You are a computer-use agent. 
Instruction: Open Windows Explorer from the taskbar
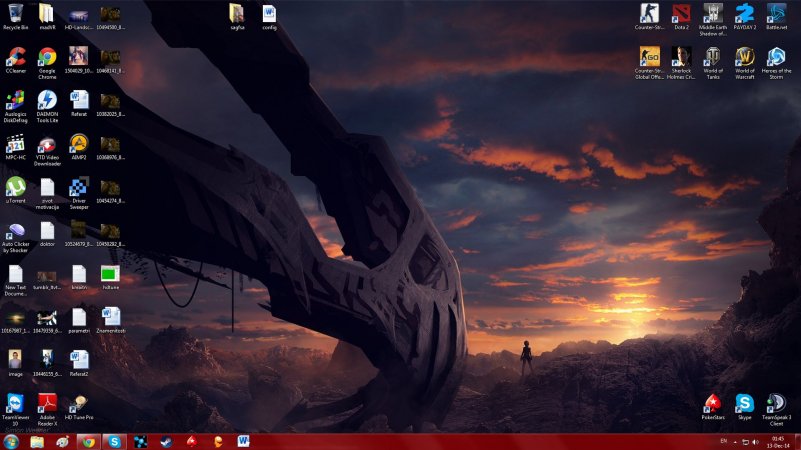[37, 441]
